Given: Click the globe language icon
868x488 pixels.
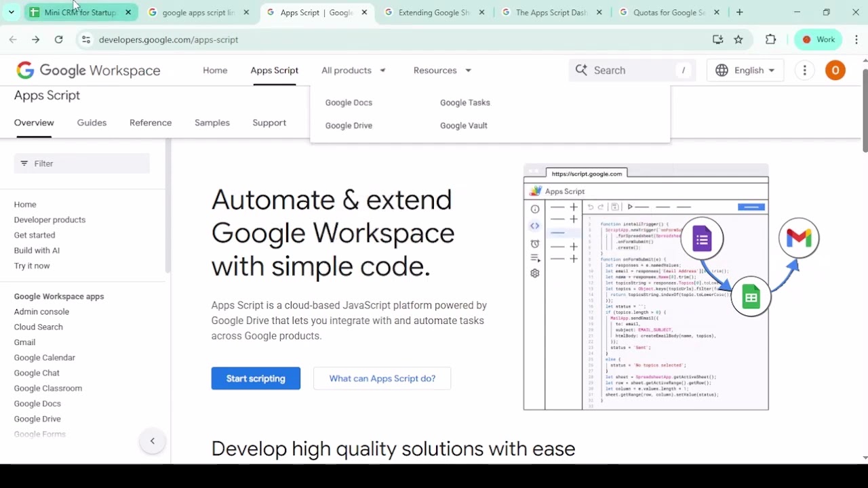Looking at the screenshot, I should pos(722,70).
